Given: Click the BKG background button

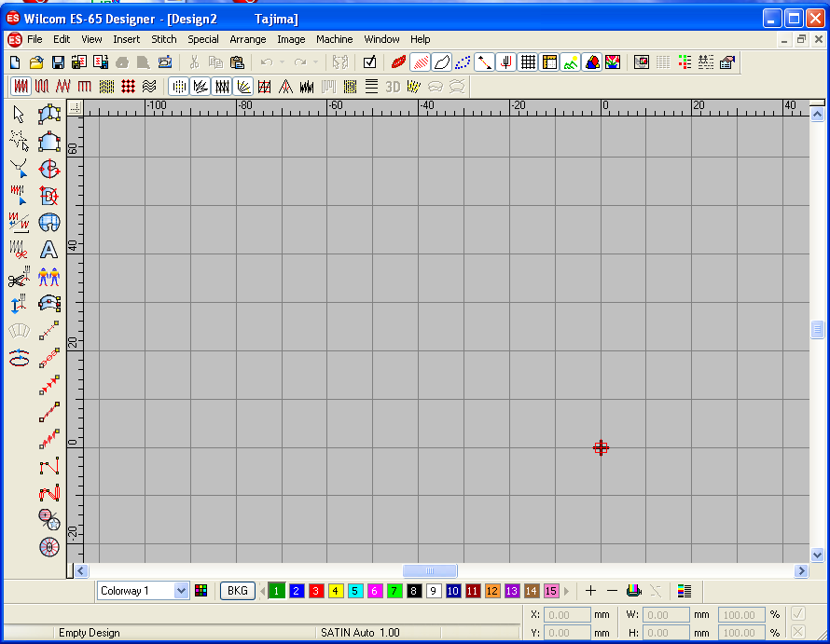Looking at the screenshot, I should point(238,591).
